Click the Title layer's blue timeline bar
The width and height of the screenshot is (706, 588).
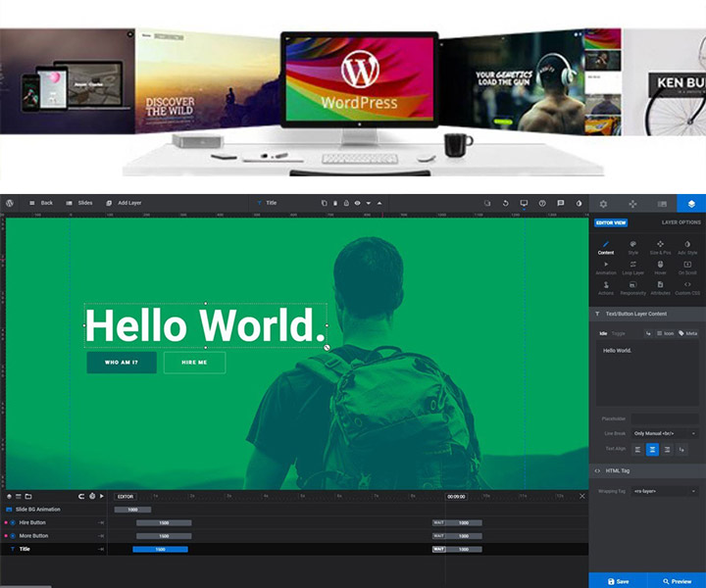tap(159, 550)
